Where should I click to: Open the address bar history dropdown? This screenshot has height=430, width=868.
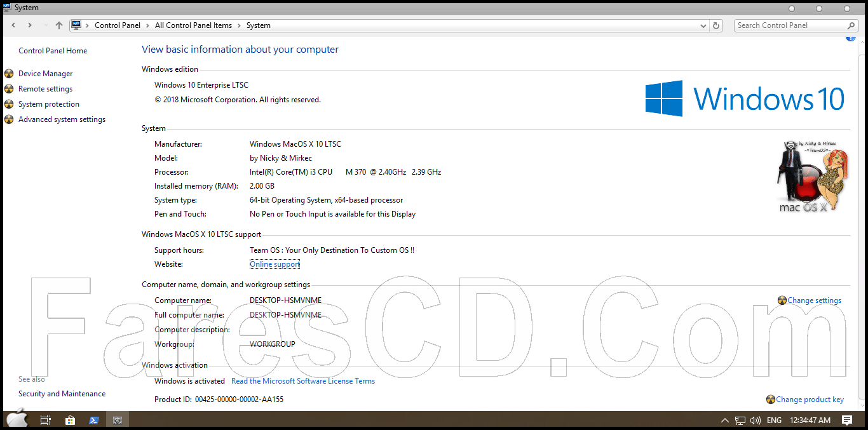click(703, 25)
